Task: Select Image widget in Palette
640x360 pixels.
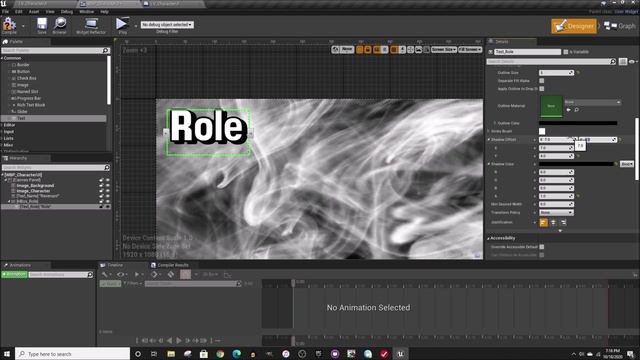Action: [23, 85]
